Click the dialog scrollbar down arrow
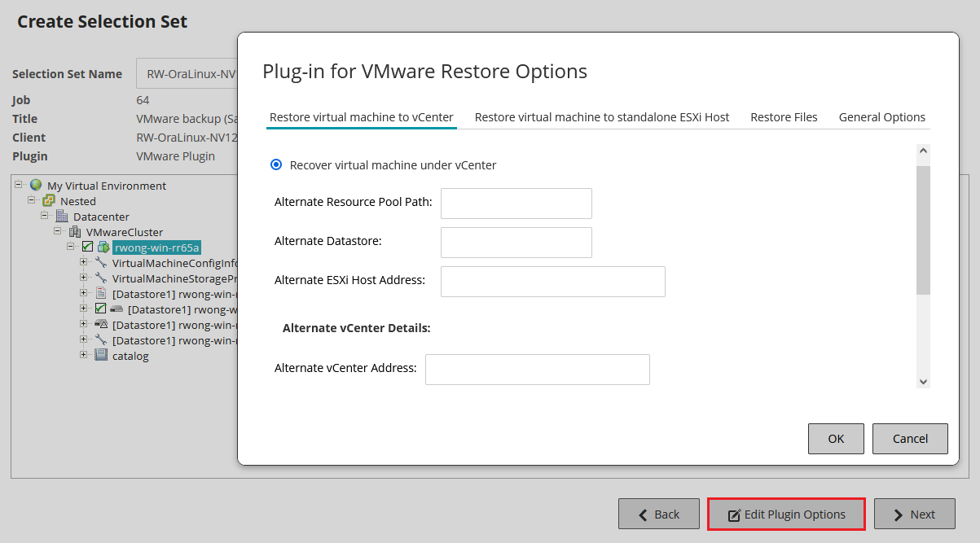Image resolution: width=980 pixels, height=543 pixels. (923, 381)
